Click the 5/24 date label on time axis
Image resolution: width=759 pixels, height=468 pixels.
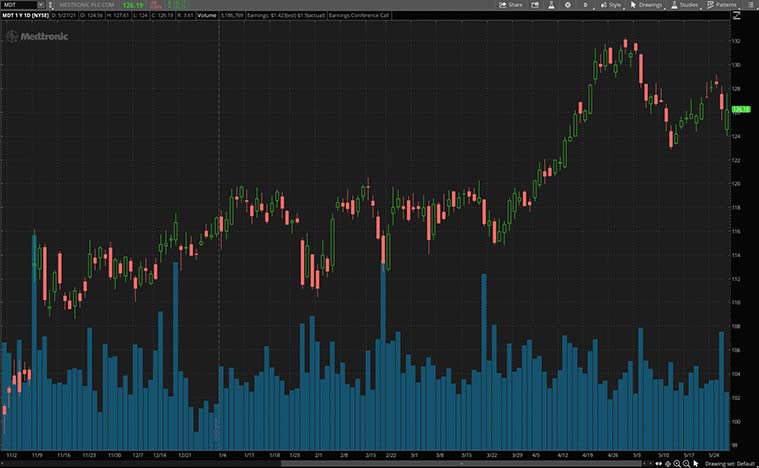click(713, 455)
